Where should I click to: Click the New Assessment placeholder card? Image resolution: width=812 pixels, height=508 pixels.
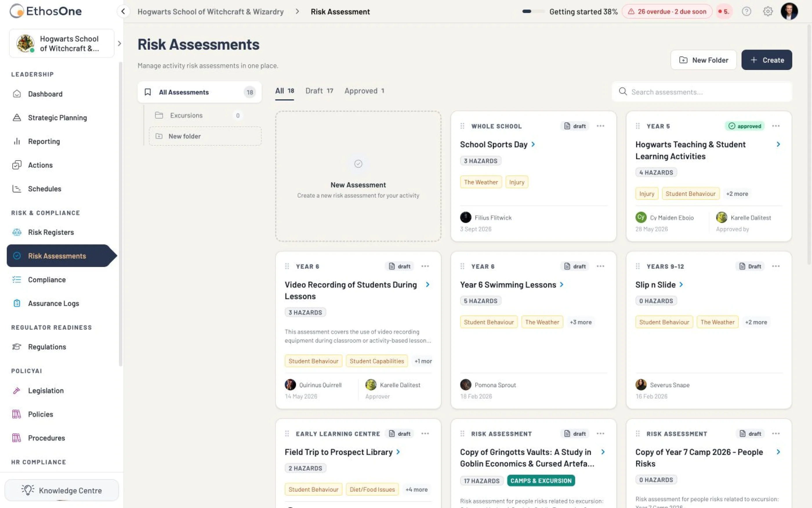point(358,176)
